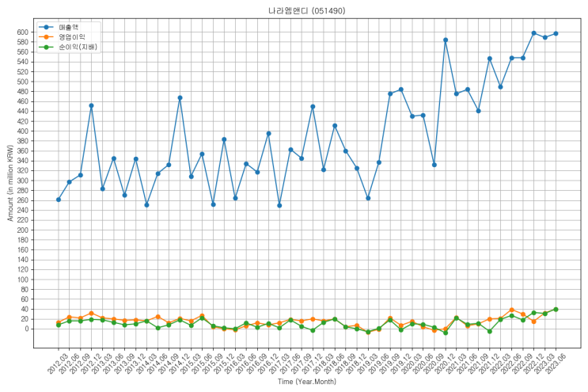Click the y-axis tick value 380
Screen dimensions: 588x392
click(22, 141)
